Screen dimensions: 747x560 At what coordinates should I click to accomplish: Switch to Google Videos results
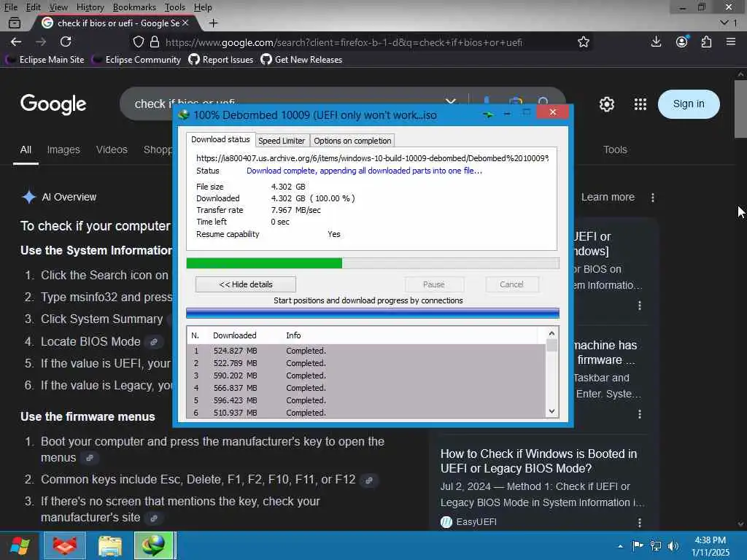coord(112,149)
